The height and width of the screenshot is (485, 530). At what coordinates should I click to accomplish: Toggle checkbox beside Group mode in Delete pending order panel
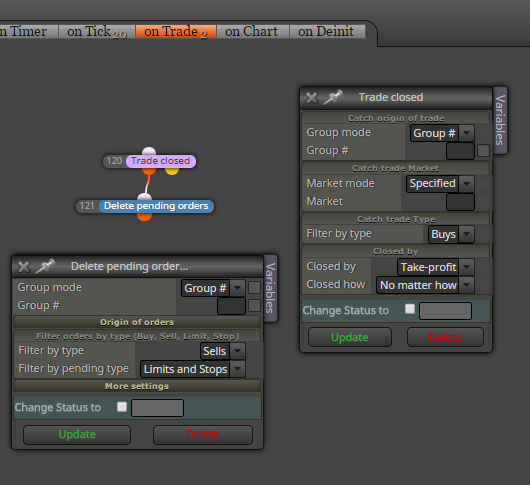click(254, 288)
